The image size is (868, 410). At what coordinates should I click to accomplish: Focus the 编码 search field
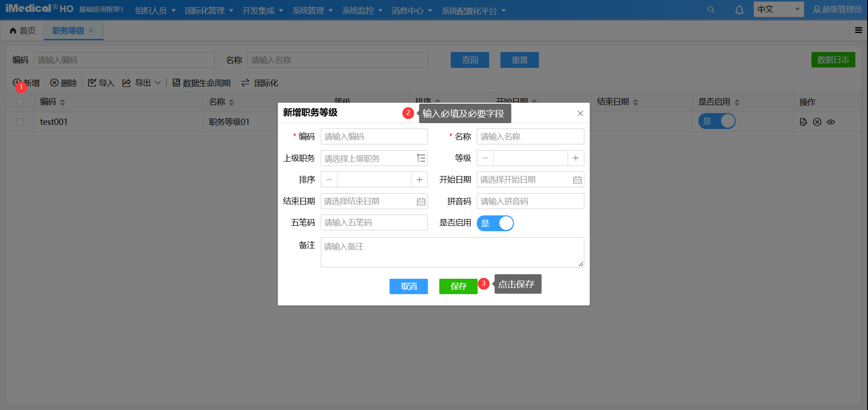click(x=124, y=60)
